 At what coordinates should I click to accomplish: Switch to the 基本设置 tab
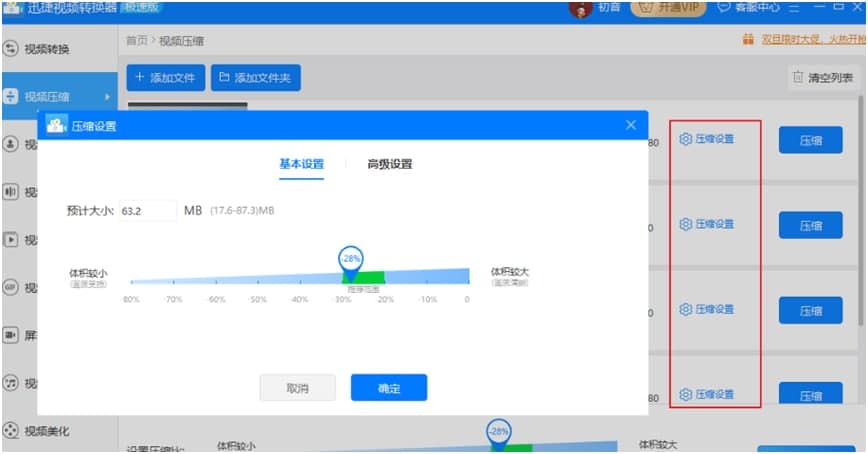pos(301,164)
